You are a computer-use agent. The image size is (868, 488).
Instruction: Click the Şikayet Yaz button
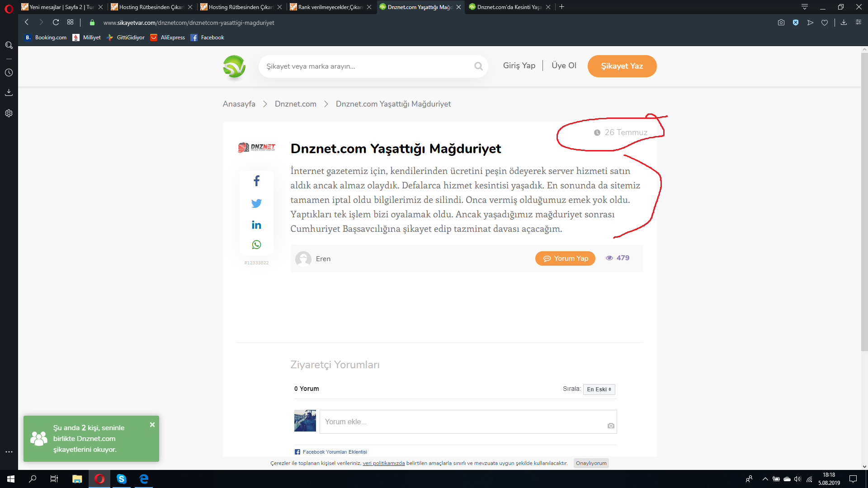622,66
